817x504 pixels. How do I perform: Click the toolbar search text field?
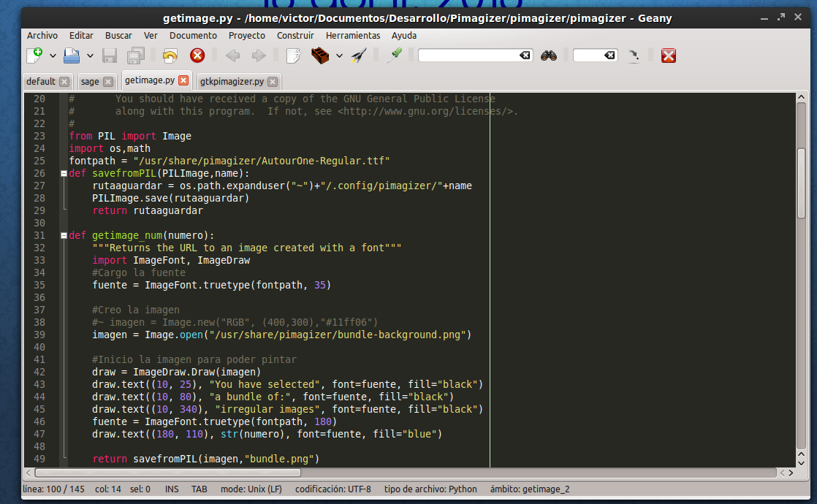pyautogui.click(x=468, y=56)
